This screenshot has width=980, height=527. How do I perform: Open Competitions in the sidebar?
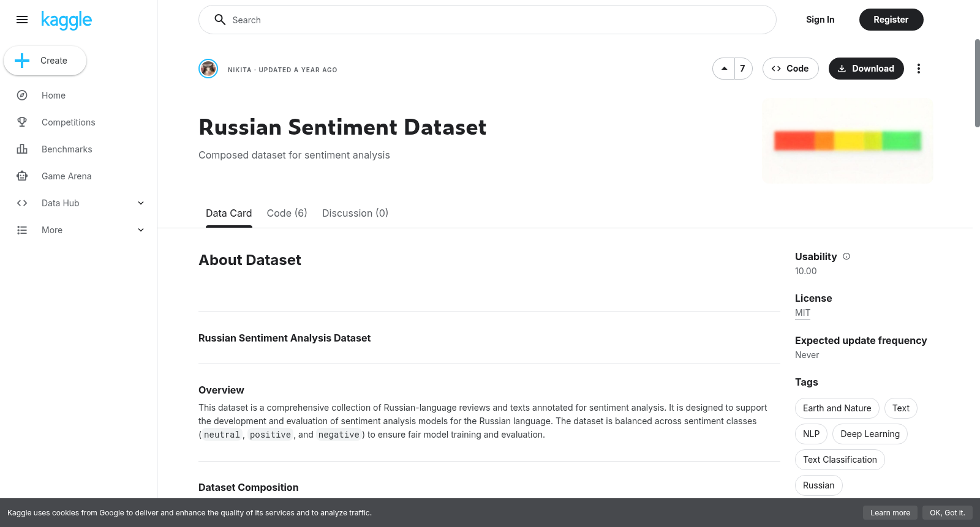coord(69,122)
